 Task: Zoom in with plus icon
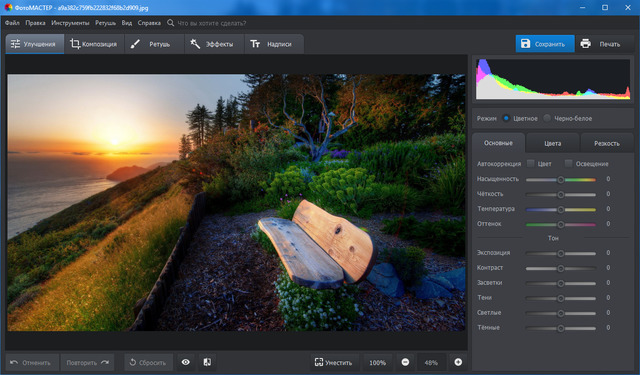click(x=458, y=362)
